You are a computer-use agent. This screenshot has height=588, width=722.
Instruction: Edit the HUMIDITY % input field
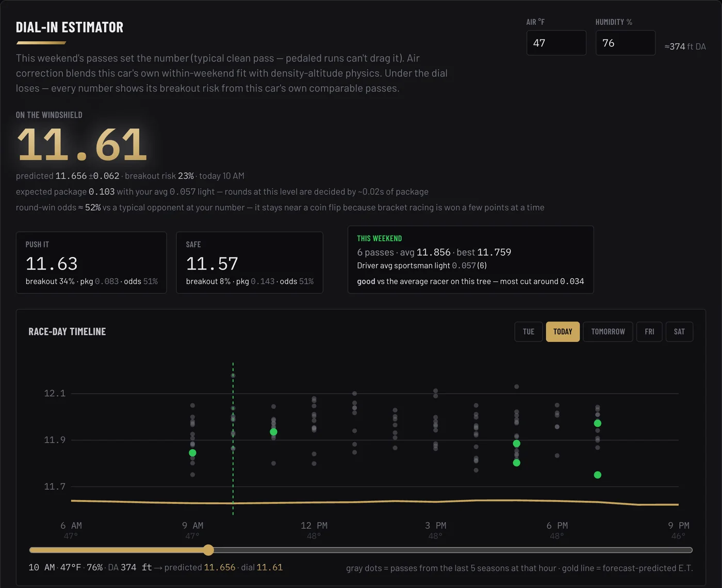(626, 43)
